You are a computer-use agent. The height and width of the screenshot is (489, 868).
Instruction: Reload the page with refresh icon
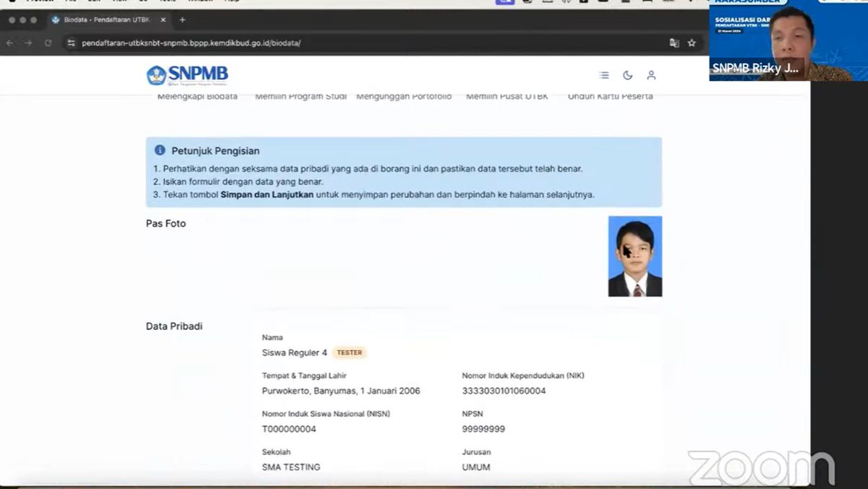48,43
